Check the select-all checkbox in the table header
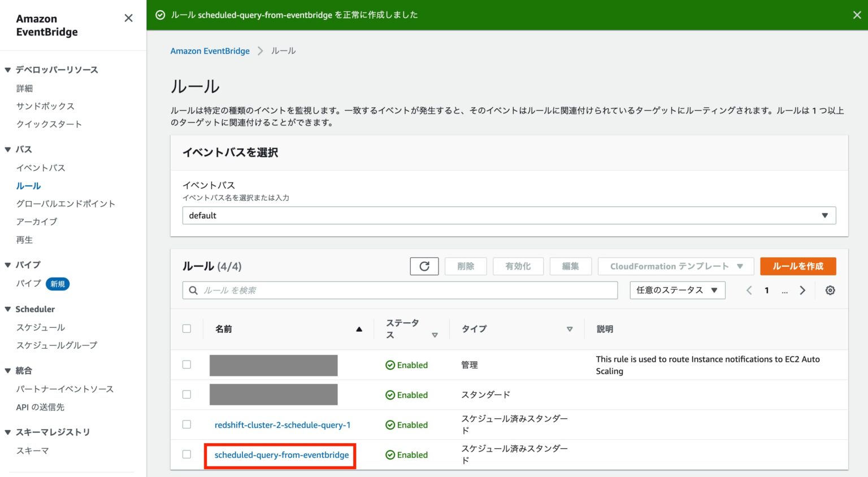 tap(187, 328)
